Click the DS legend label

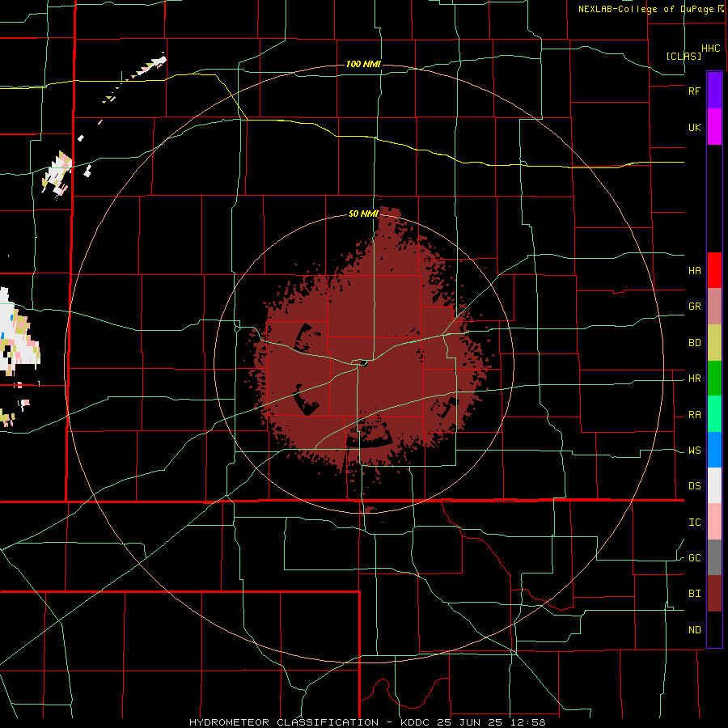click(694, 486)
